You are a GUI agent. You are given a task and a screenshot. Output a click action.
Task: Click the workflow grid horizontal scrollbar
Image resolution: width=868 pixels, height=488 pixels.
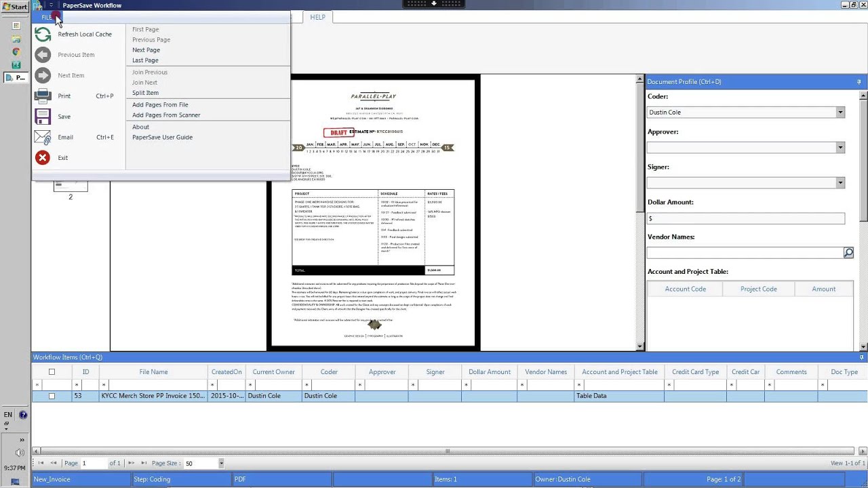click(447, 451)
